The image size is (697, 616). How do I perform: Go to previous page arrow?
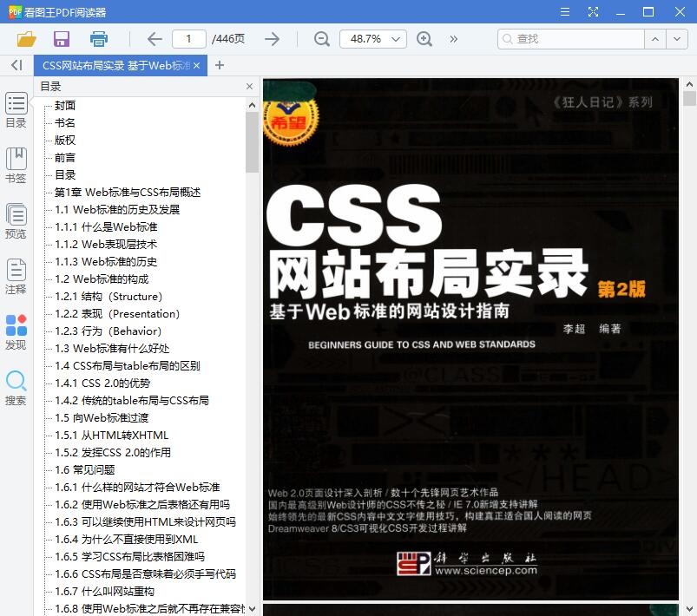tap(155, 39)
